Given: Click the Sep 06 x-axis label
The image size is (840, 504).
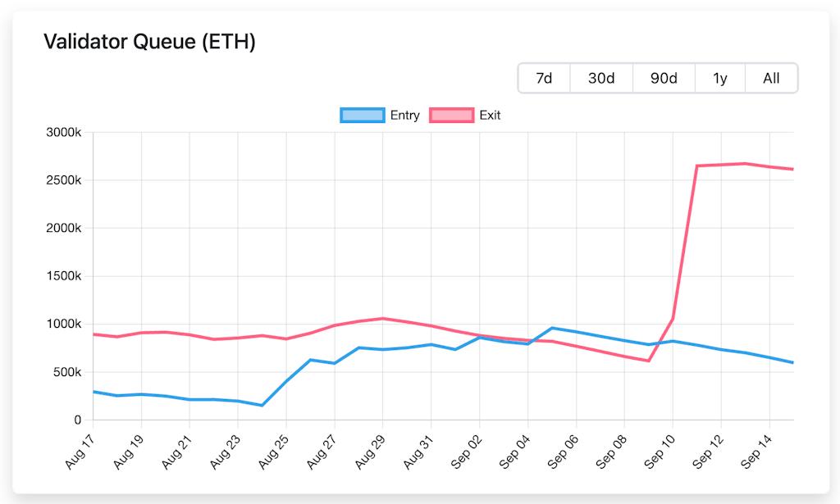Looking at the screenshot, I should point(564,448).
